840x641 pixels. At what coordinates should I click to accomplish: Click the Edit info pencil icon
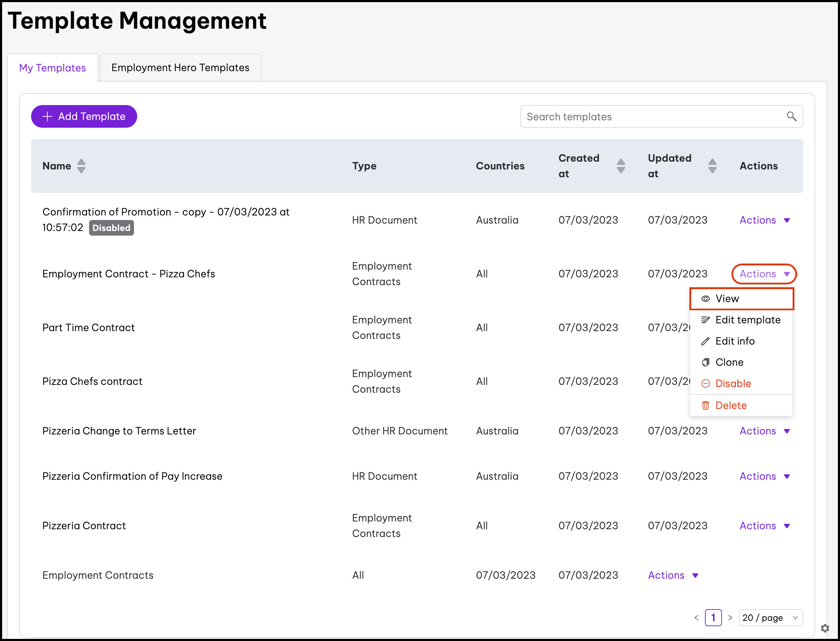tap(705, 341)
